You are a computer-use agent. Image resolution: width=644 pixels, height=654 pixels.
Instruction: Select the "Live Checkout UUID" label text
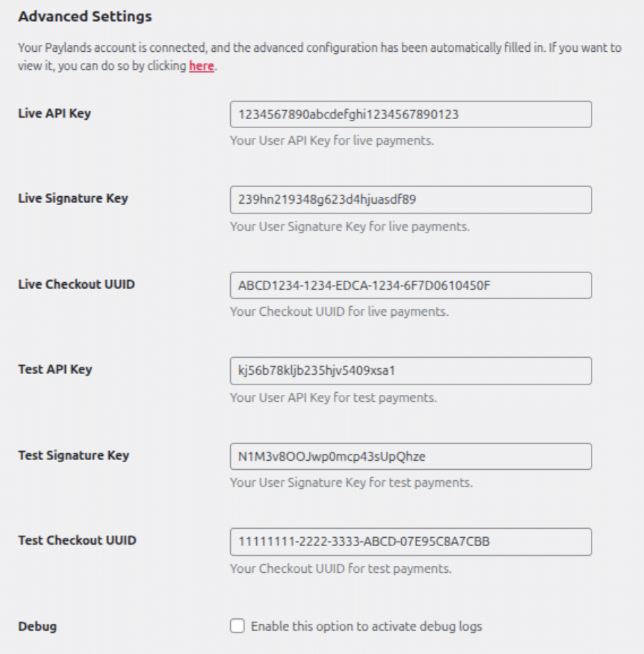(76, 284)
